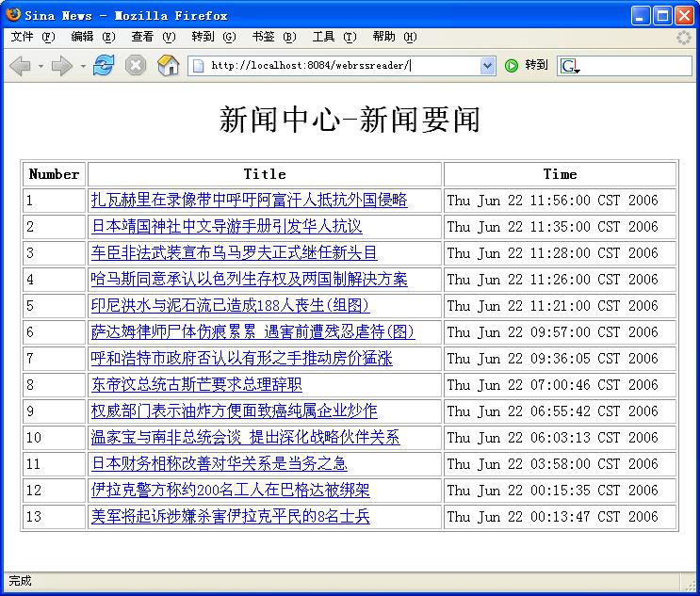
Task: Click the time cell 07:00:46 CST 2006
Action: click(560, 384)
